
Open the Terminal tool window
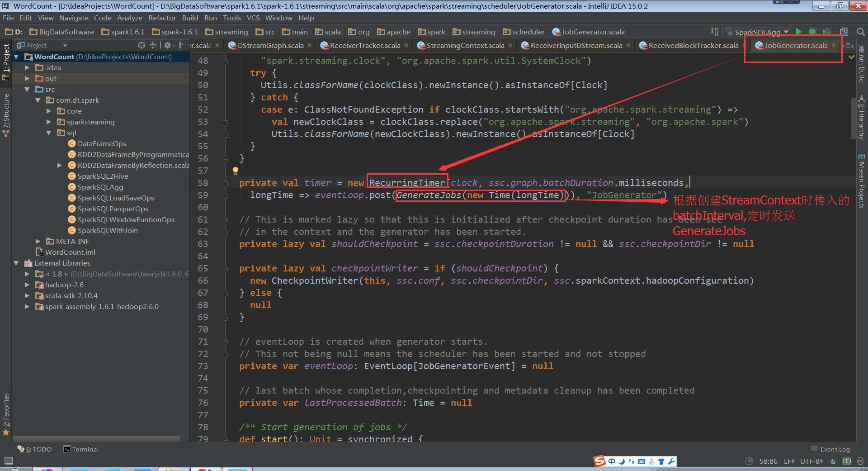(x=81, y=449)
